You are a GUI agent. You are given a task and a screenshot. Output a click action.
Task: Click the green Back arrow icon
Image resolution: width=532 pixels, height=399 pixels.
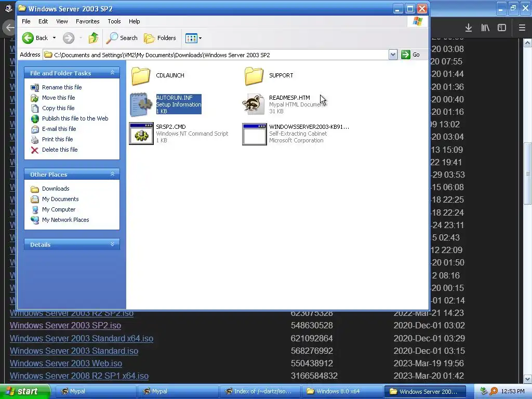28,38
